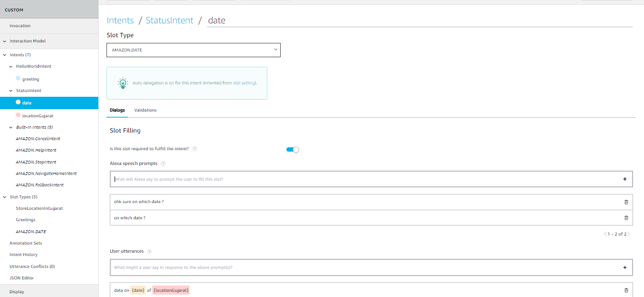Open Utterance Conflicts (0)
The image size is (644, 297).
pos(32,266)
